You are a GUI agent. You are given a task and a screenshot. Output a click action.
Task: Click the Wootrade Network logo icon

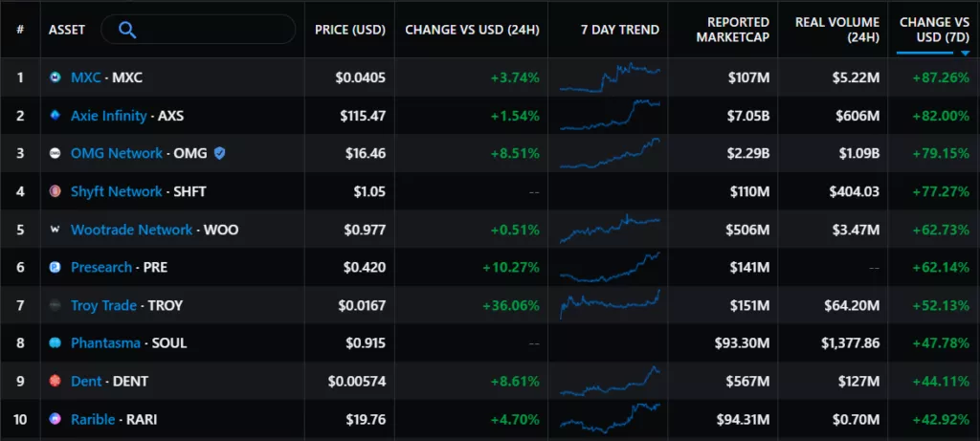click(x=56, y=230)
